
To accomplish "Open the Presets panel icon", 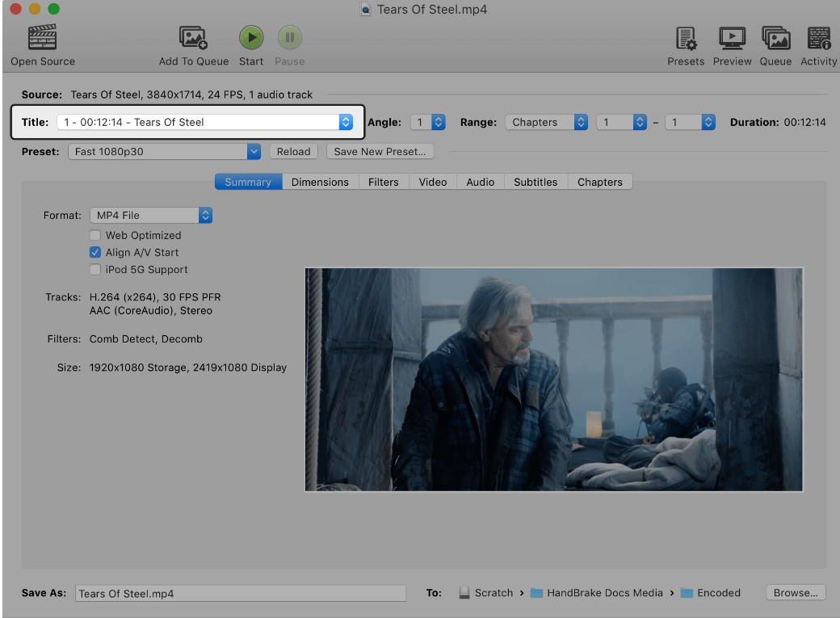I will click(686, 38).
